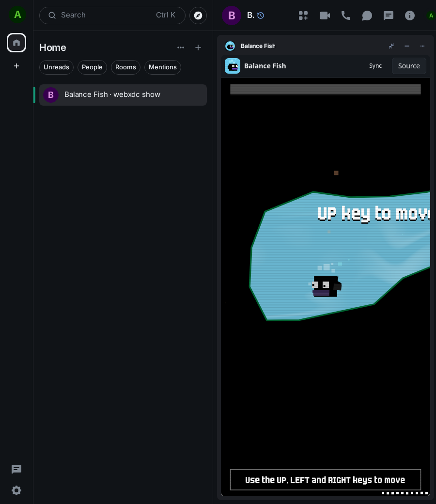
Task: Click the purple B room avatar in the header
Action: tap(232, 16)
